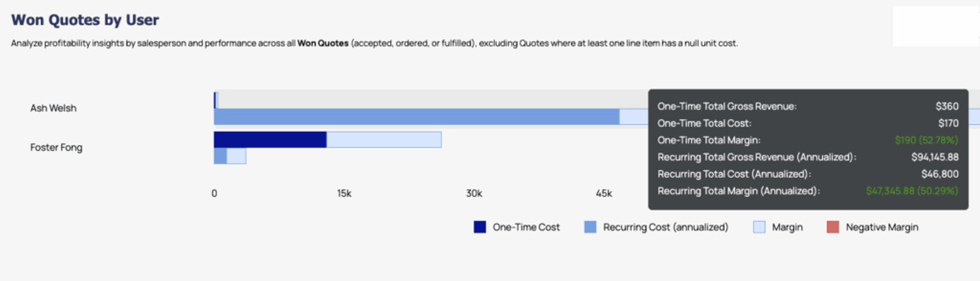
Task: Select the Foster Fong user label
Action: click(x=56, y=147)
